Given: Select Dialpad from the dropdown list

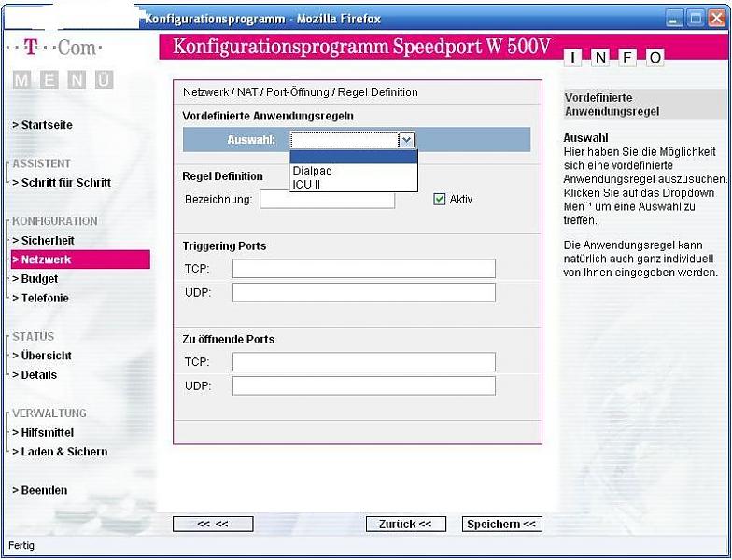Looking at the screenshot, I should 313,171.
